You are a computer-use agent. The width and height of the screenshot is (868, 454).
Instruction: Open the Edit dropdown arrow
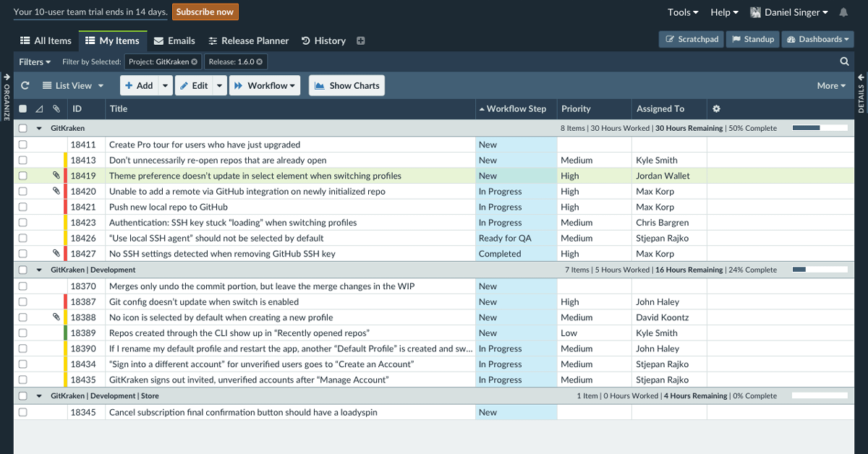coord(219,85)
